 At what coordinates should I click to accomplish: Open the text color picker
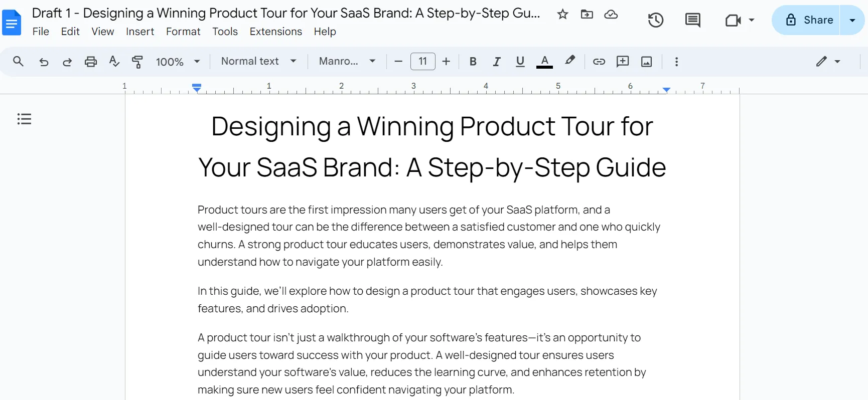point(544,62)
